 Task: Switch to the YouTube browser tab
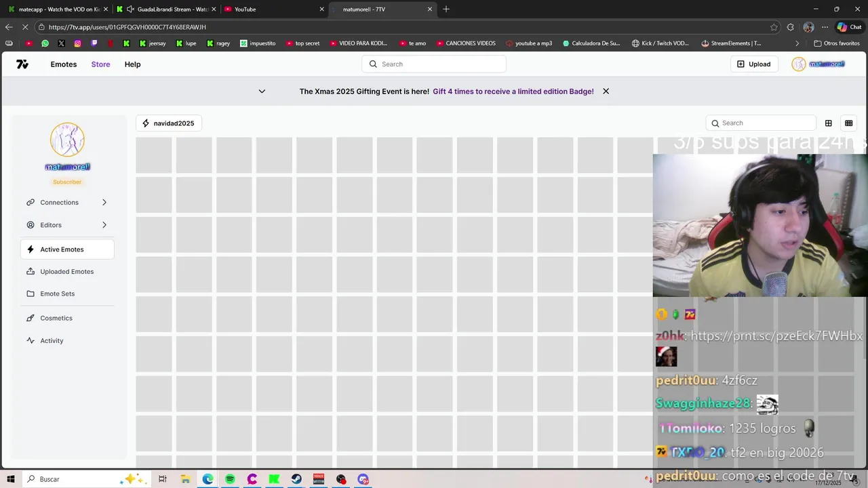click(x=274, y=9)
